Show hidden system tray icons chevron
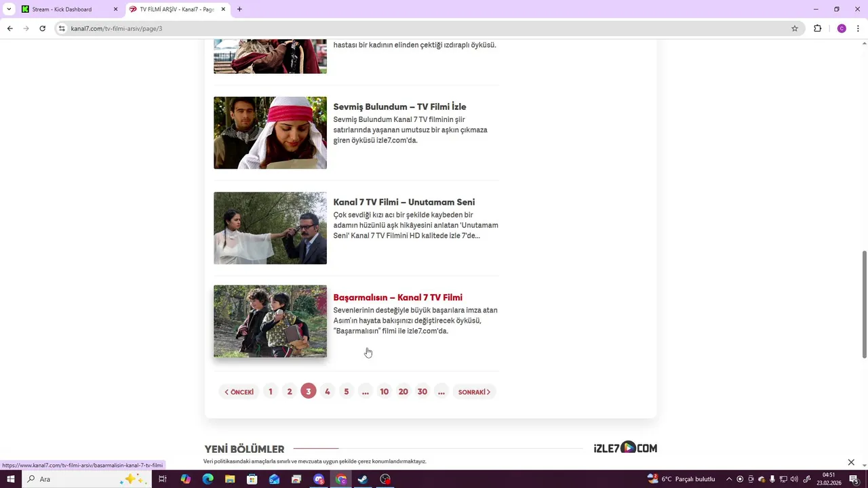 tap(729, 479)
